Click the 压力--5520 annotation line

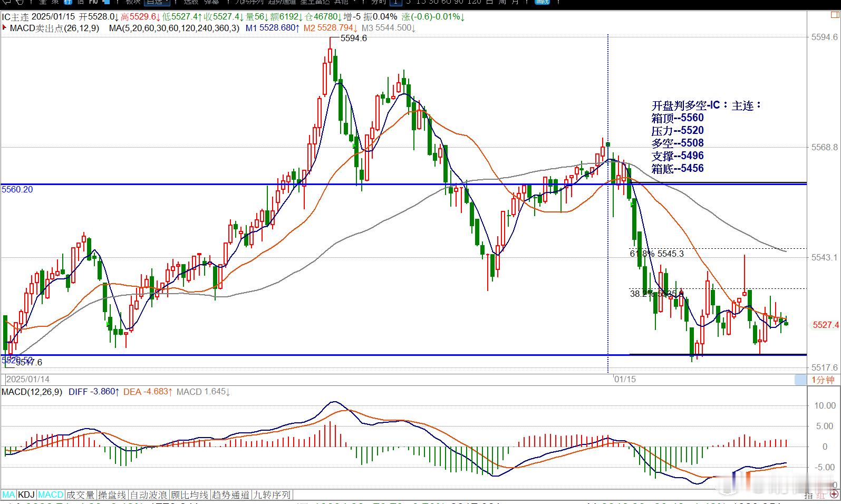point(678,131)
